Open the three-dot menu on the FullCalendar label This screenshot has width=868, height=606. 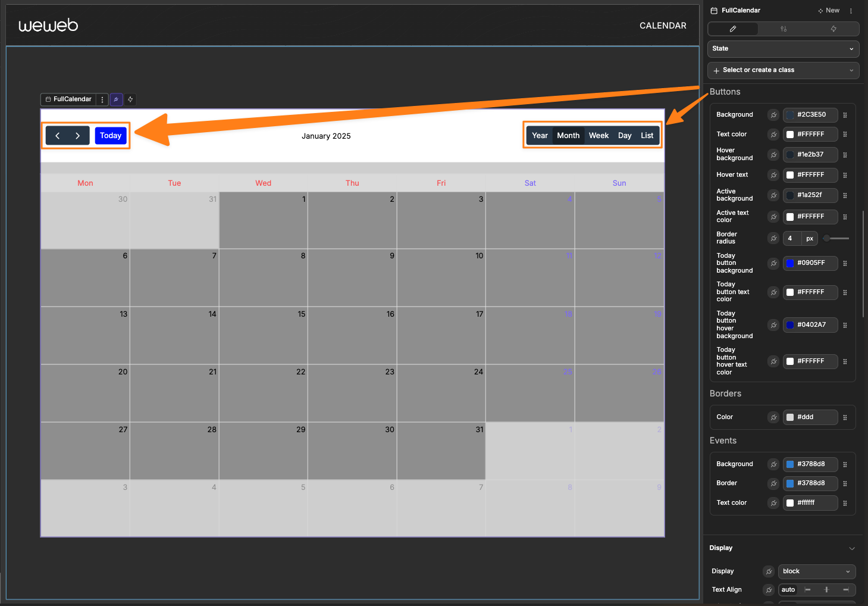pos(102,99)
